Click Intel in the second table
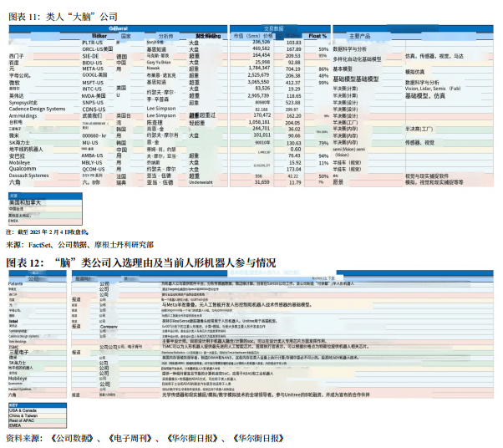 click(13, 321)
